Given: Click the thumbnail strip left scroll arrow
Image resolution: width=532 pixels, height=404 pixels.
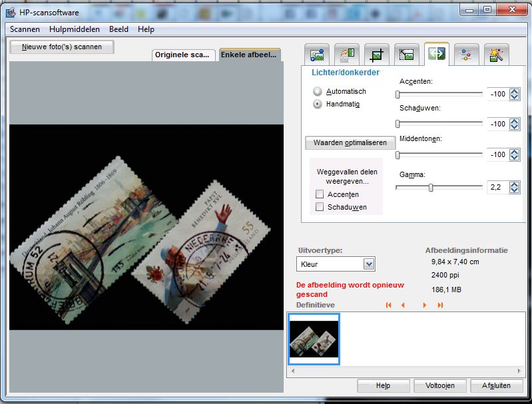Looking at the screenshot, I should 293,371.
